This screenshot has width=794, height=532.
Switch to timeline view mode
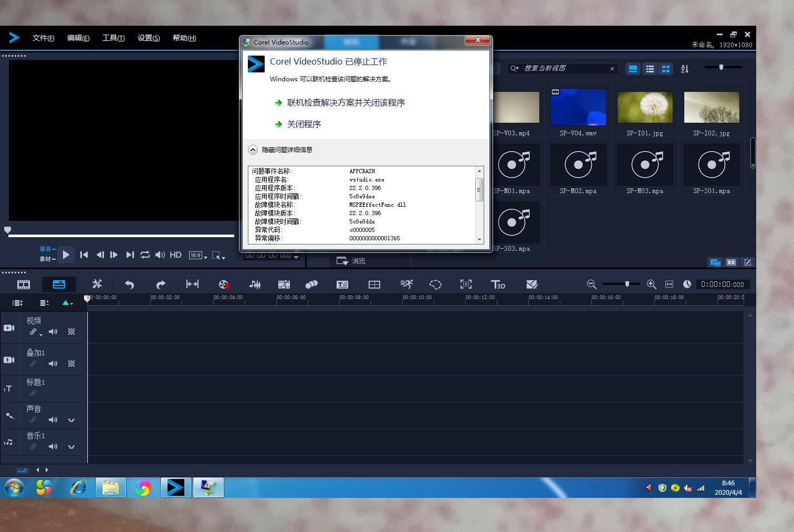(x=59, y=284)
